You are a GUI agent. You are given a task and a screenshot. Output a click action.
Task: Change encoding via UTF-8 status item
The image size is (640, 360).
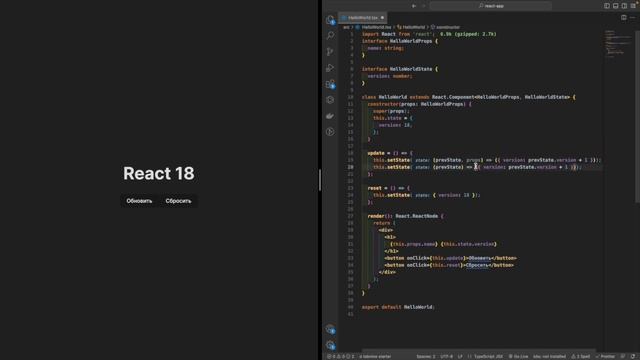(x=447, y=356)
